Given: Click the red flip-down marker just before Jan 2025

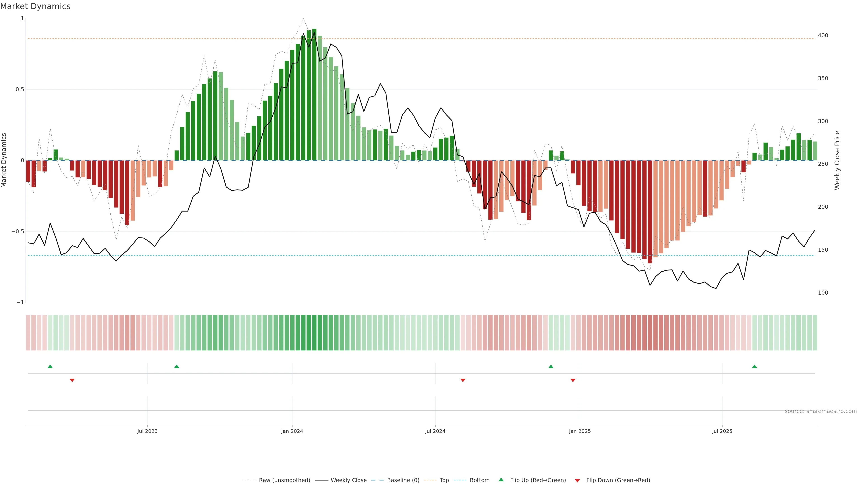Looking at the screenshot, I should coord(573,380).
